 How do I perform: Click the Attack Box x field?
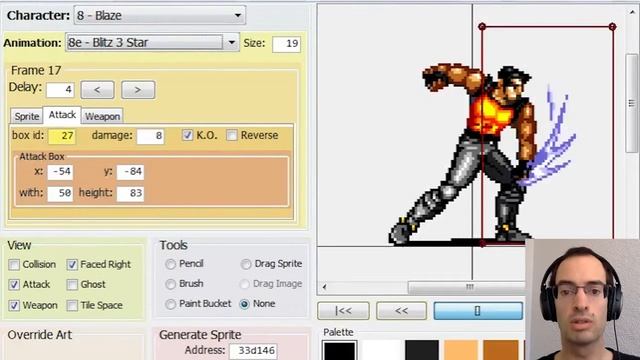[x=60, y=172]
